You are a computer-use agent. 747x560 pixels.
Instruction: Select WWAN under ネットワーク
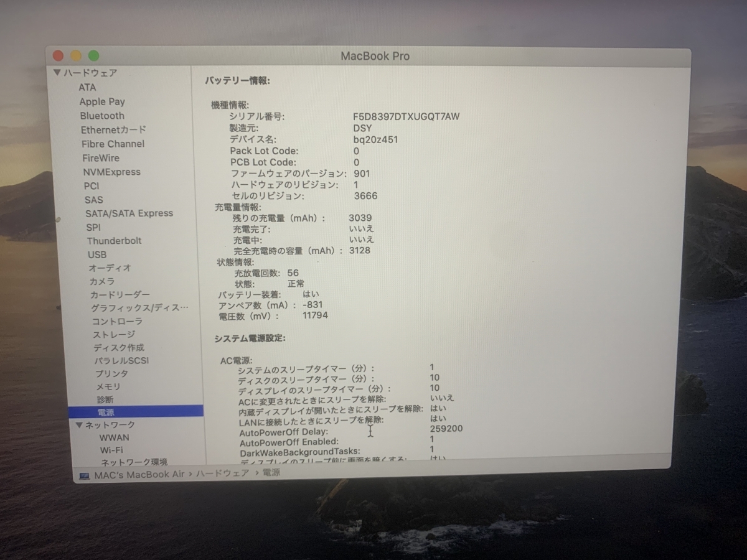[x=115, y=437]
